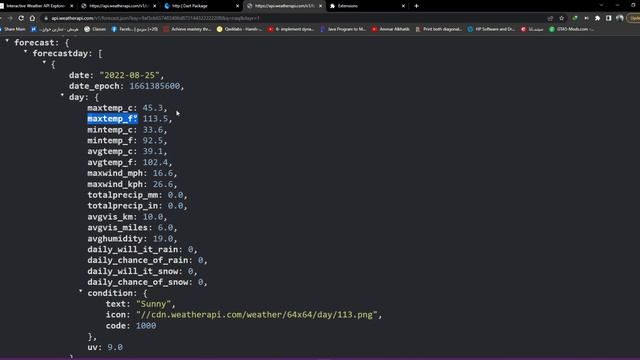Open the media control toolbar icon

pyautogui.click(x=587, y=18)
